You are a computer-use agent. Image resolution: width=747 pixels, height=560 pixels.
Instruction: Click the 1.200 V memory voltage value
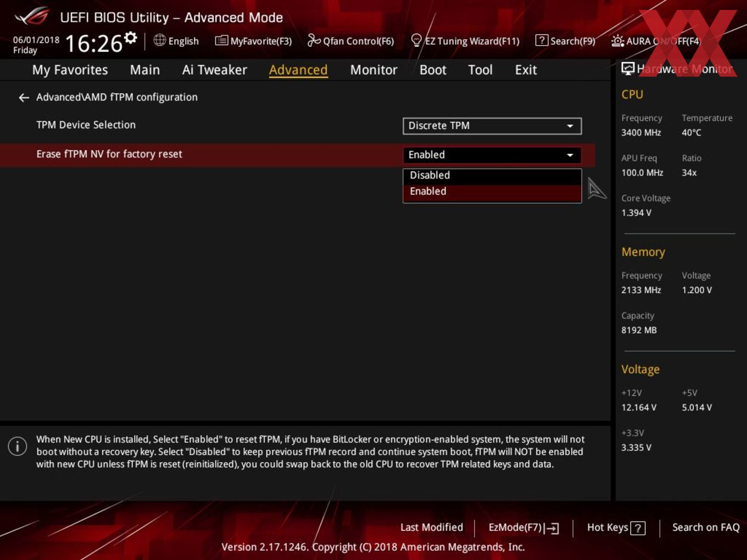[x=697, y=290]
